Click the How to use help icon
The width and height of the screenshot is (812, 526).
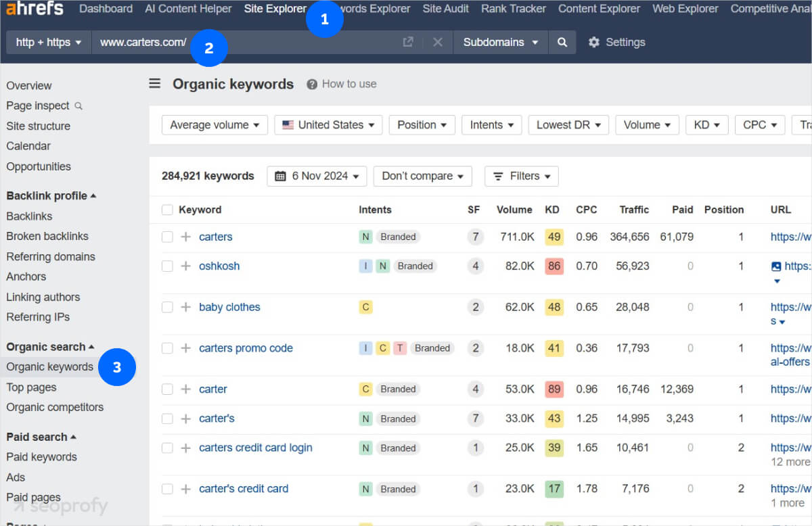click(x=312, y=85)
